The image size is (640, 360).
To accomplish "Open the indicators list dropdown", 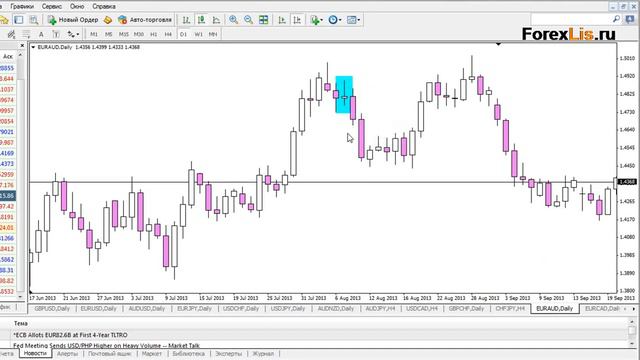I will [316, 20].
